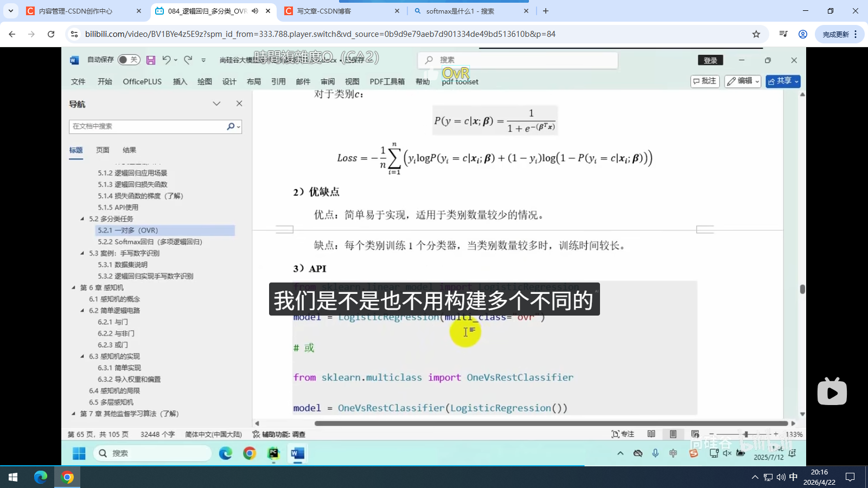Image resolution: width=868 pixels, height=488 pixels.
Task: Select heading 5.2.2 Softmax回归
Action: (150, 242)
